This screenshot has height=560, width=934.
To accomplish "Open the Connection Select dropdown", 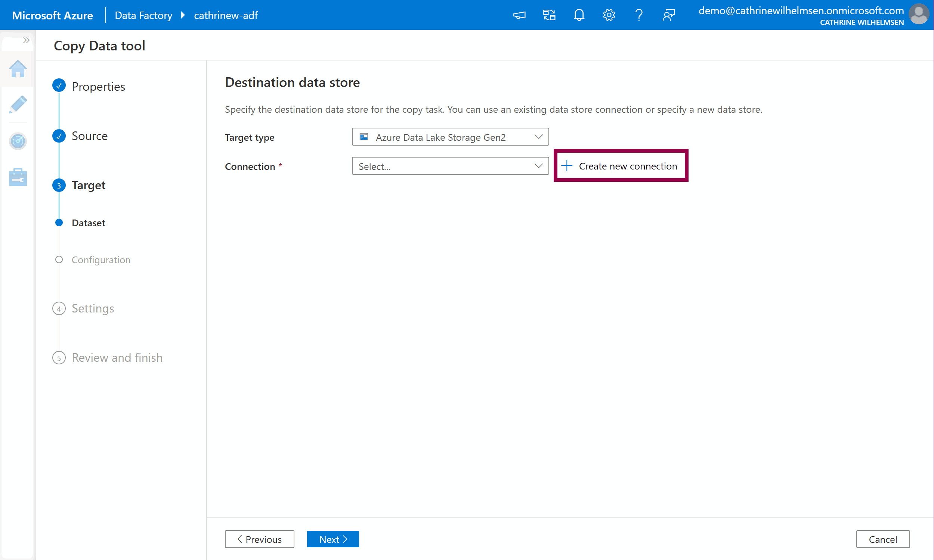I will [450, 166].
